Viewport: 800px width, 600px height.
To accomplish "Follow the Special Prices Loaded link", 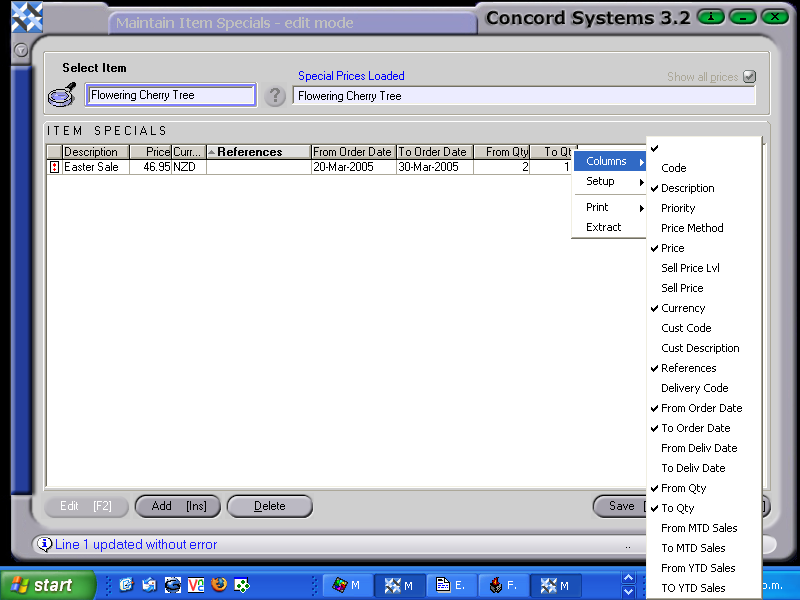I will [350, 76].
